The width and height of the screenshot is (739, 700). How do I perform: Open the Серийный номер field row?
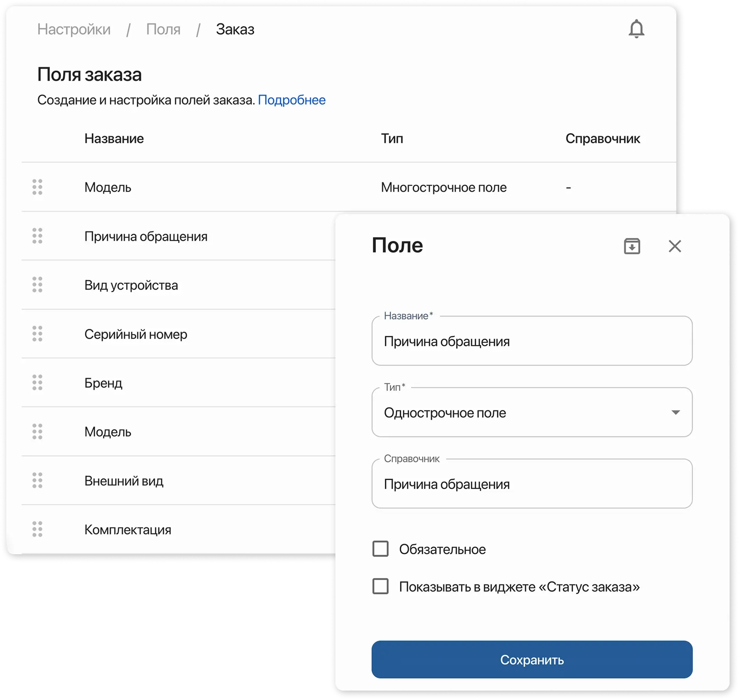pyautogui.click(x=136, y=334)
